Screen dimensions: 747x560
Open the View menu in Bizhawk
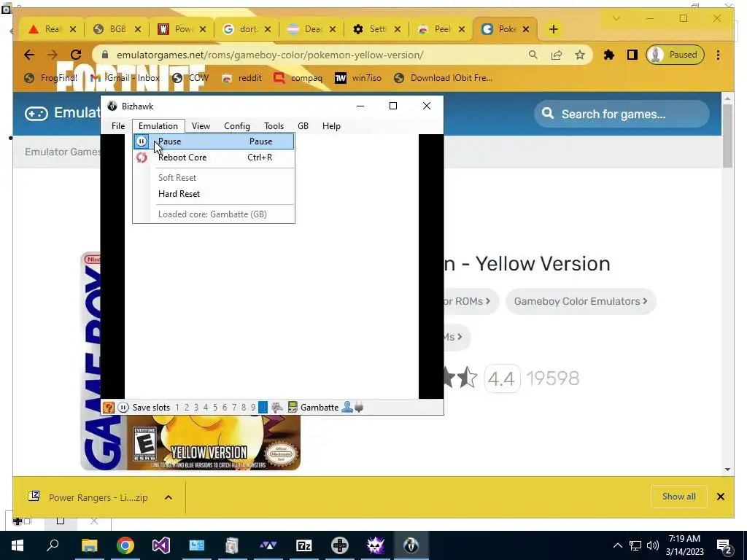tap(201, 126)
